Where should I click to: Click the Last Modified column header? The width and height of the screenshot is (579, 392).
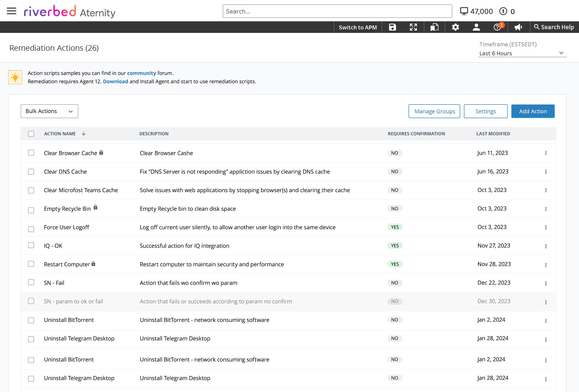[x=493, y=134]
